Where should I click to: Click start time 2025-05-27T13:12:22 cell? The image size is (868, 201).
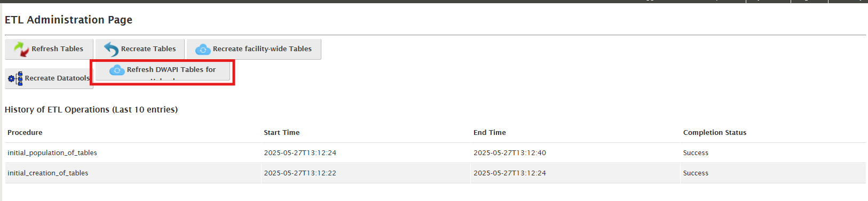(x=300, y=173)
